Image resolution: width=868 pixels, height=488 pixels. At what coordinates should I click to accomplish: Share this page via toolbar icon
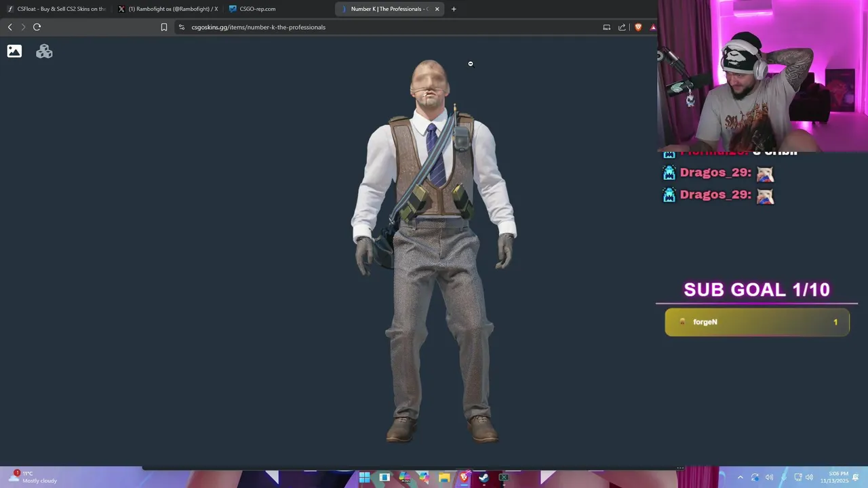click(622, 27)
